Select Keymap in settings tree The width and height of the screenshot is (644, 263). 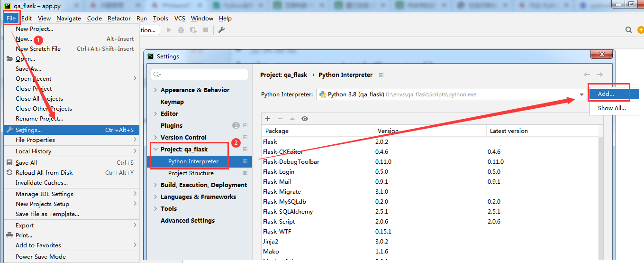click(x=172, y=102)
